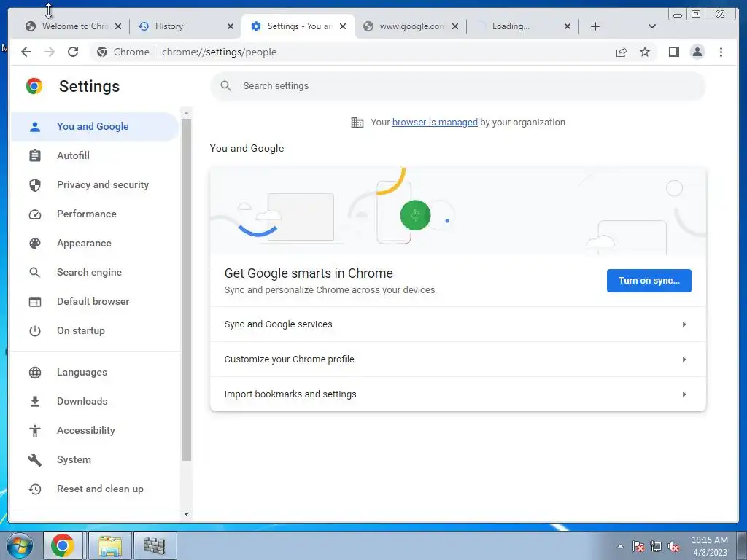Close the History tab

(x=231, y=26)
